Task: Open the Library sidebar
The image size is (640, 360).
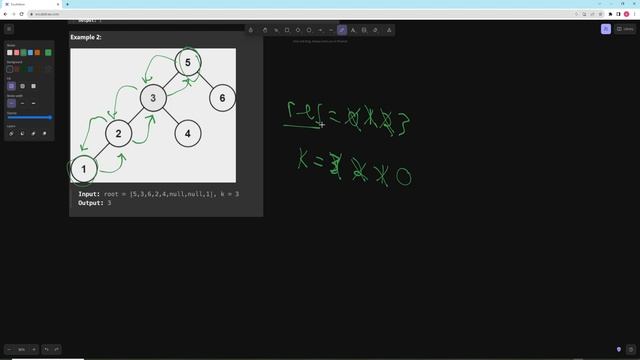Action: [625, 29]
